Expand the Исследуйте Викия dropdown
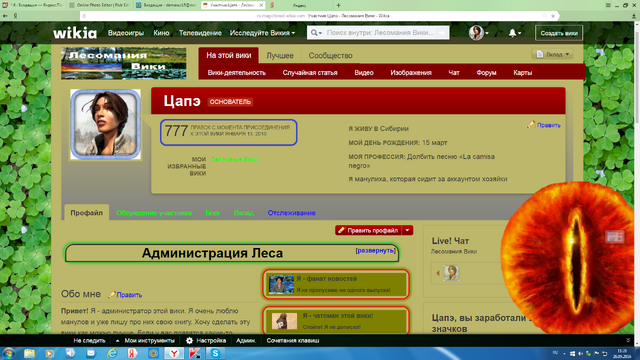Screen dimensions: 640x360 click(262, 33)
